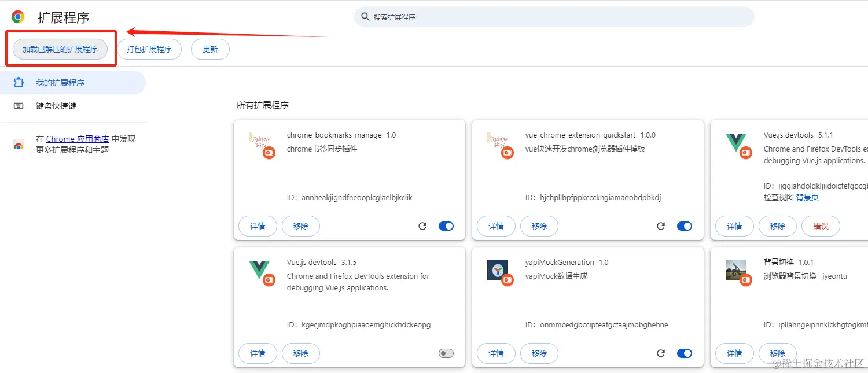This screenshot has width=868, height=373.
Task: Click chrome-bookmarks-manage extension icon
Action: click(x=262, y=145)
